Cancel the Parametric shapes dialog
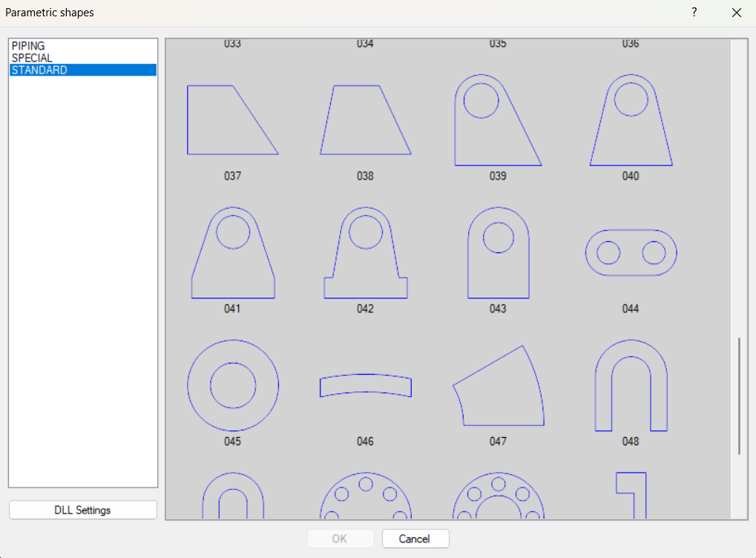 tap(415, 539)
